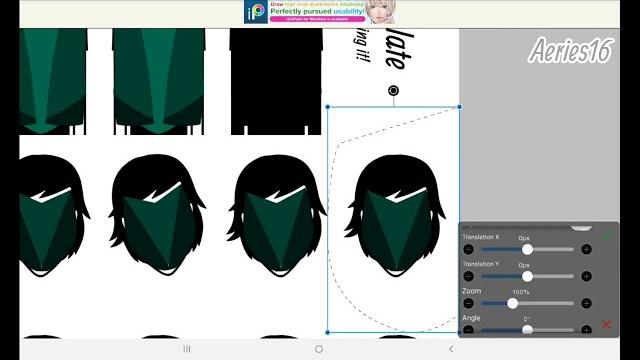Image resolution: width=640 pixels, height=360 pixels.
Task: Cancel transform with red X
Action: (606, 324)
